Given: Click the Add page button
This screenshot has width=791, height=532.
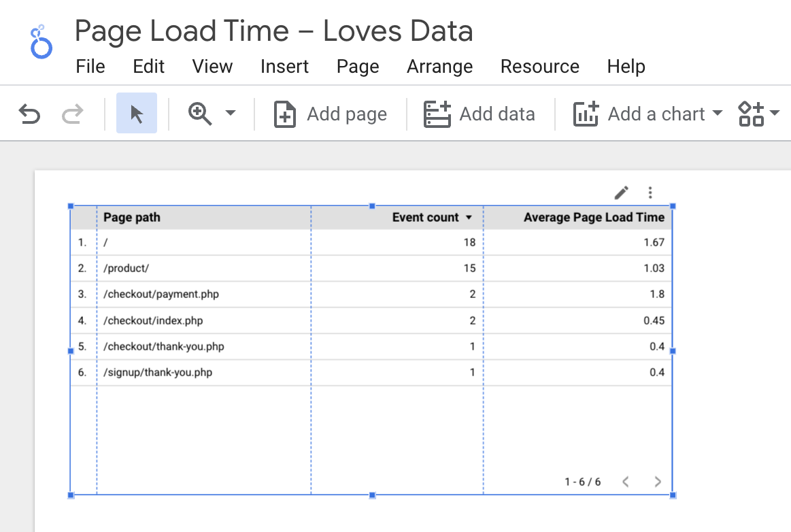Looking at the screenshot, I should pyautogui.click(x=331, y=114).
